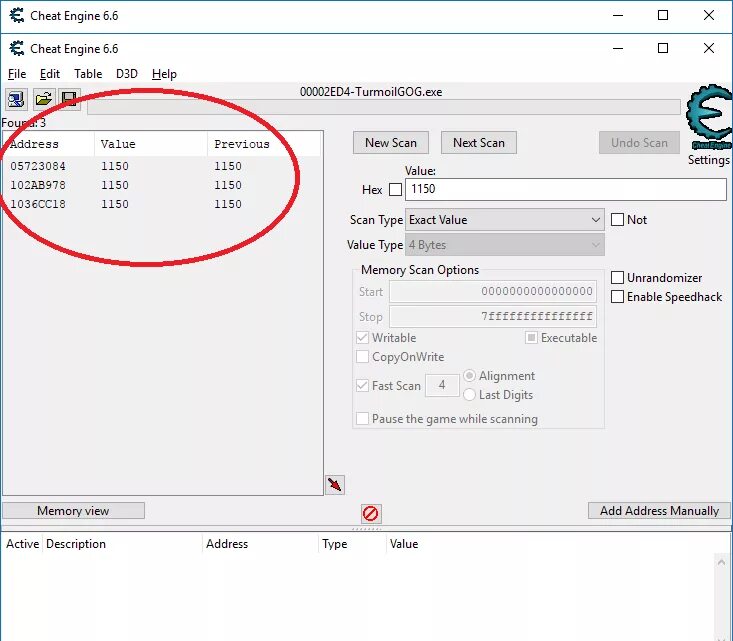Click the Previous column header in results

[x=264, y=144]
